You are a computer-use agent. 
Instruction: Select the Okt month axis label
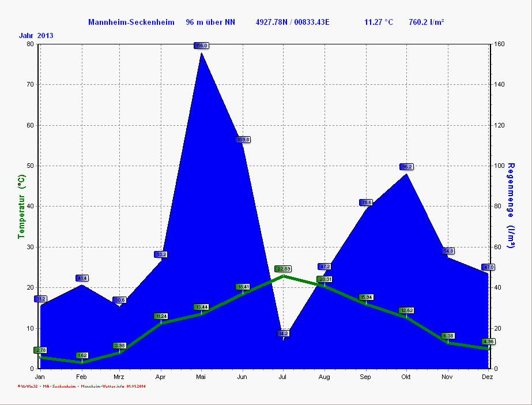click(407, 377)
